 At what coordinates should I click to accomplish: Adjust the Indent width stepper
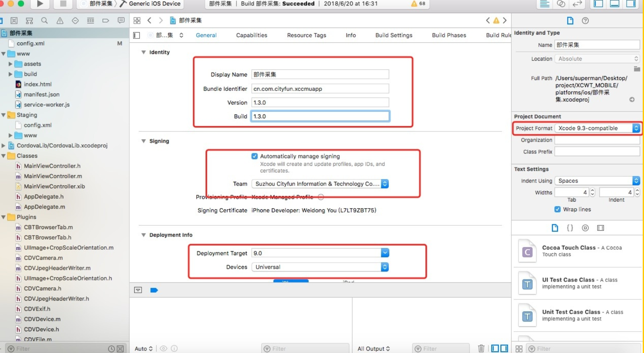coord(637,192)
